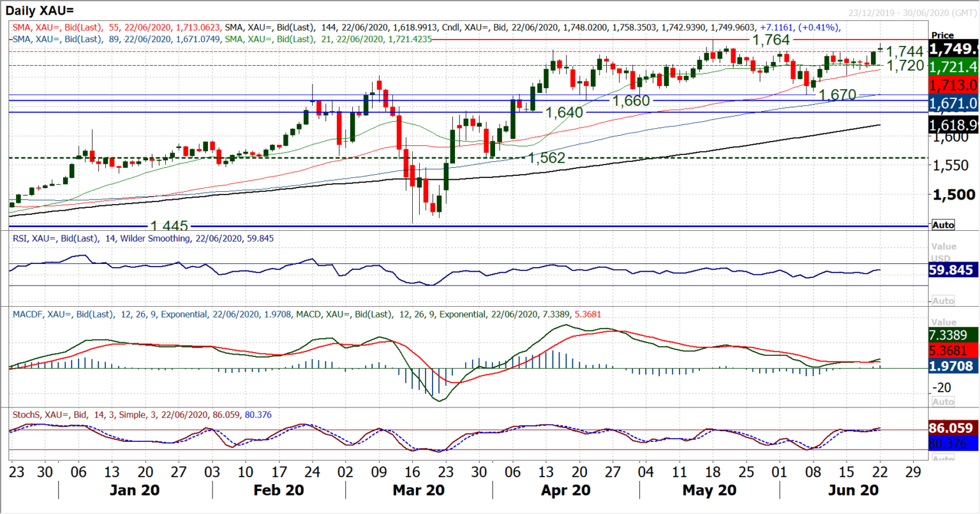Click the Auto button in the RSI panel
The height and width of the screenshot is (514, 980).
tap(943, 300)
